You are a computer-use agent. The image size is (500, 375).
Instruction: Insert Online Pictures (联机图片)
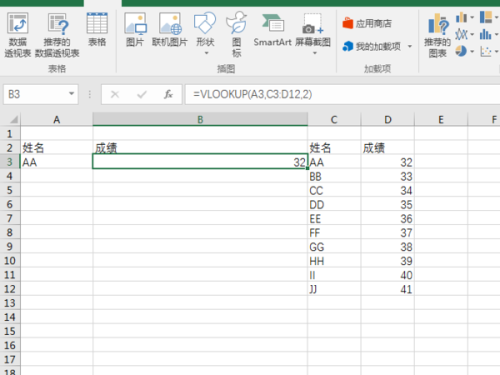click(x=170, y=29)
